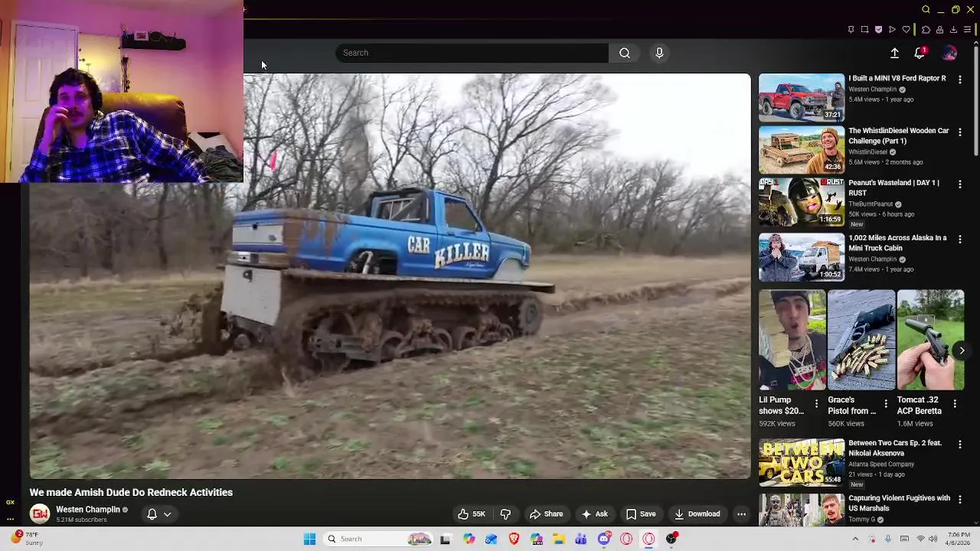Click the Windows taskbar Search box

tap(378, 539)
